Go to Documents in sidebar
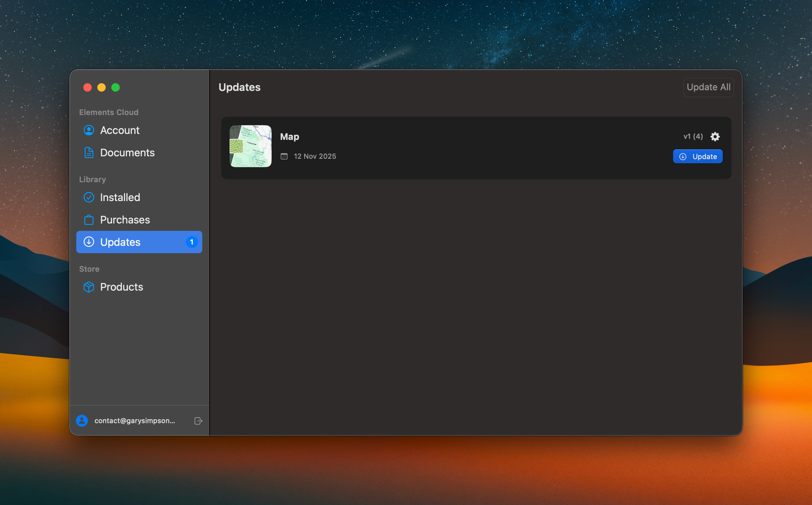The height and width of the screenshot is (505, 812). click(x=127, y=153)
